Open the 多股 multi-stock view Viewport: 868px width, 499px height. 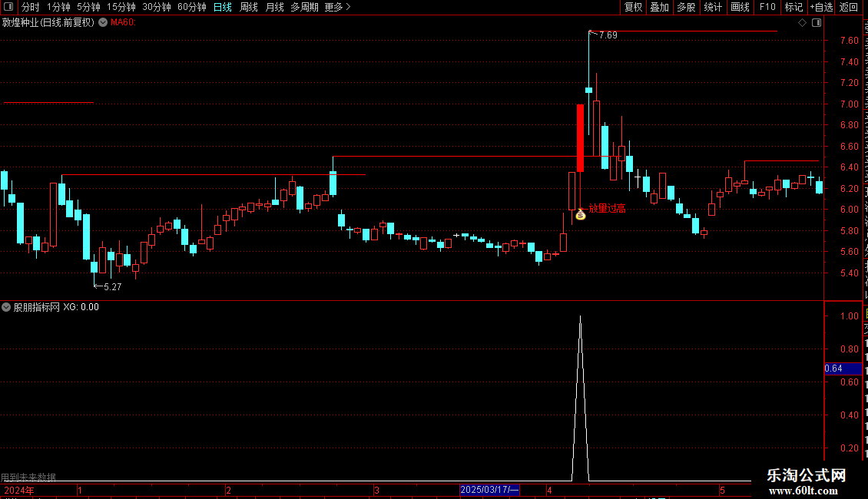[686, 7]
